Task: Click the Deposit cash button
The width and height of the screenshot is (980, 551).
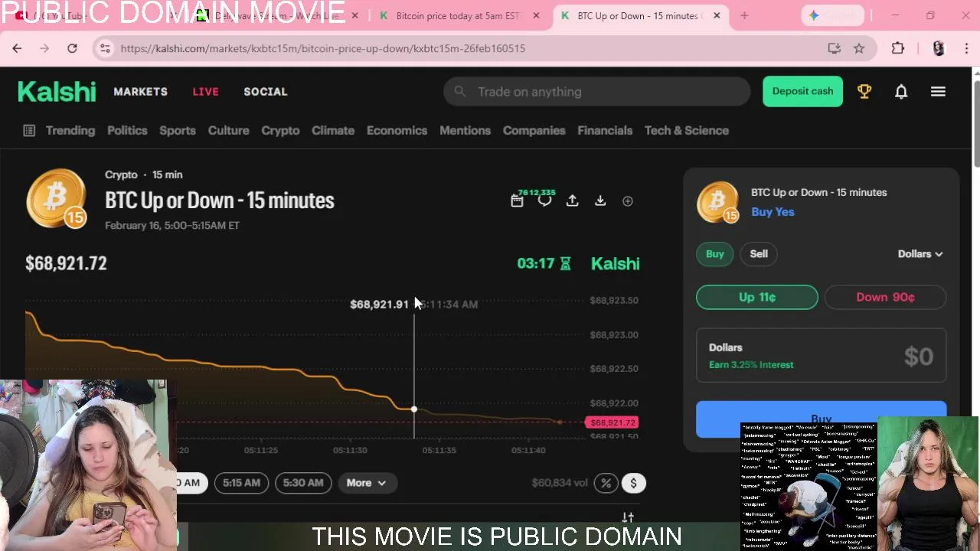Action: [802, 91]
